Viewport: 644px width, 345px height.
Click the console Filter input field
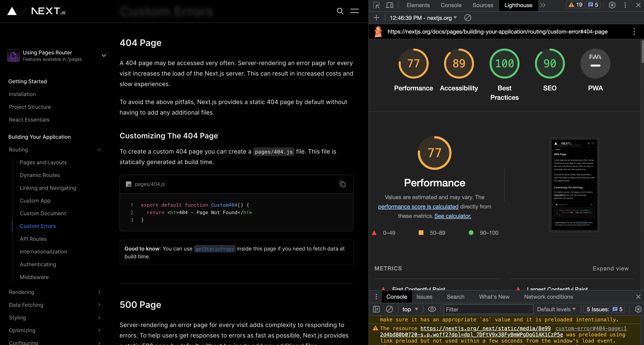[x=488, y=309]
